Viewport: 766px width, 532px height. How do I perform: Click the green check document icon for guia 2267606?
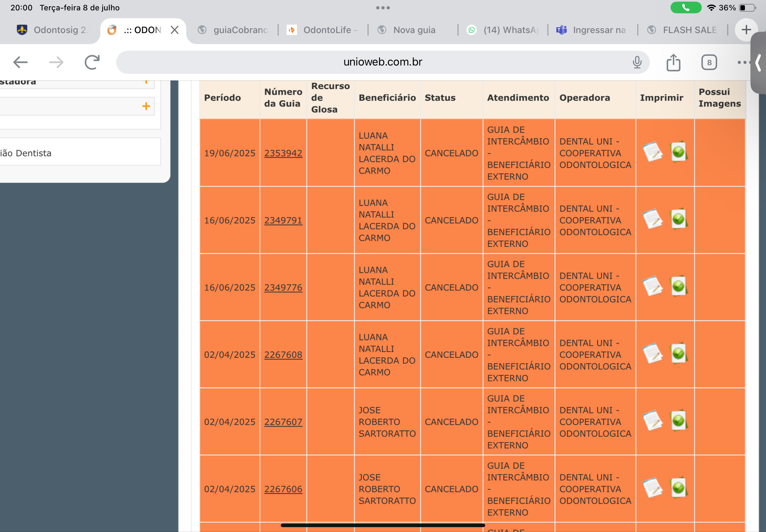point(678,488)
